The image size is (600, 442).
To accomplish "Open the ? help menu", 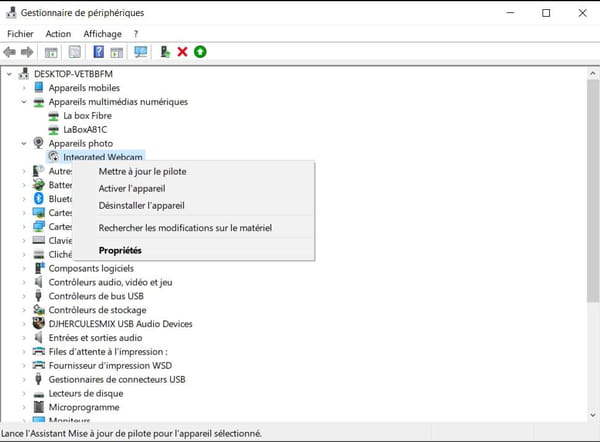I will 136,34.
